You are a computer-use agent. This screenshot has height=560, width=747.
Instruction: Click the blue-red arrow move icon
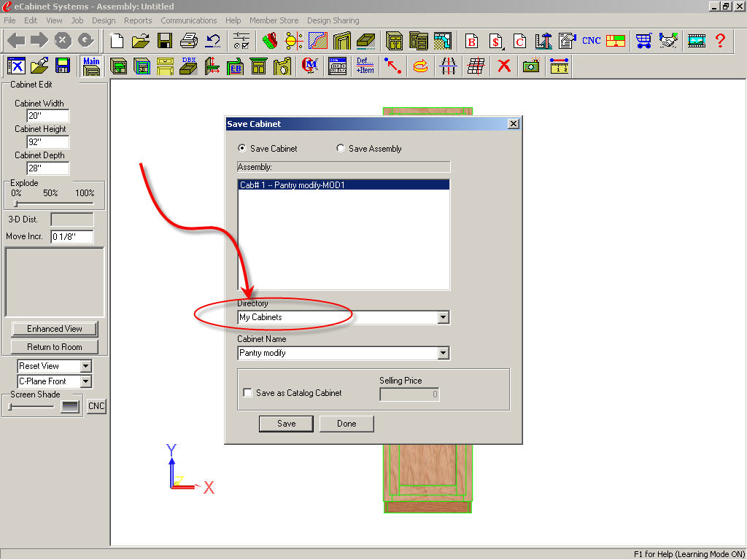(392, 66)
